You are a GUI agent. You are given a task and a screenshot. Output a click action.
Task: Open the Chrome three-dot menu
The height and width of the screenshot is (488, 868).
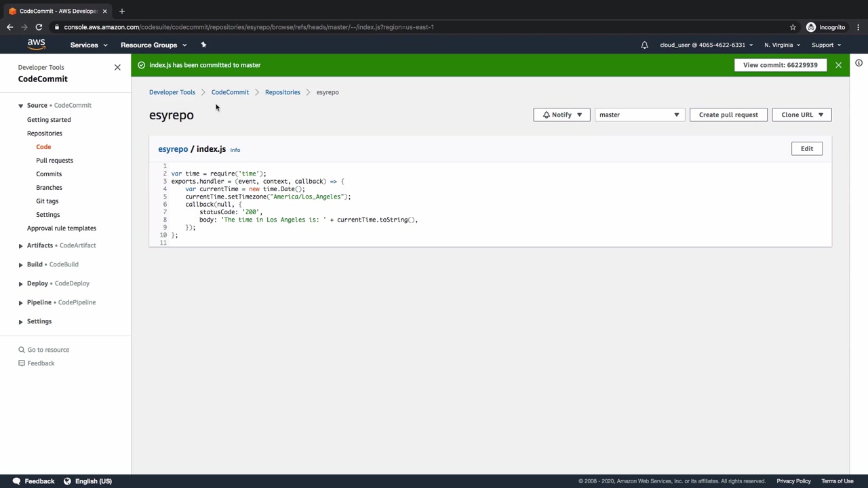pos(858,27)
